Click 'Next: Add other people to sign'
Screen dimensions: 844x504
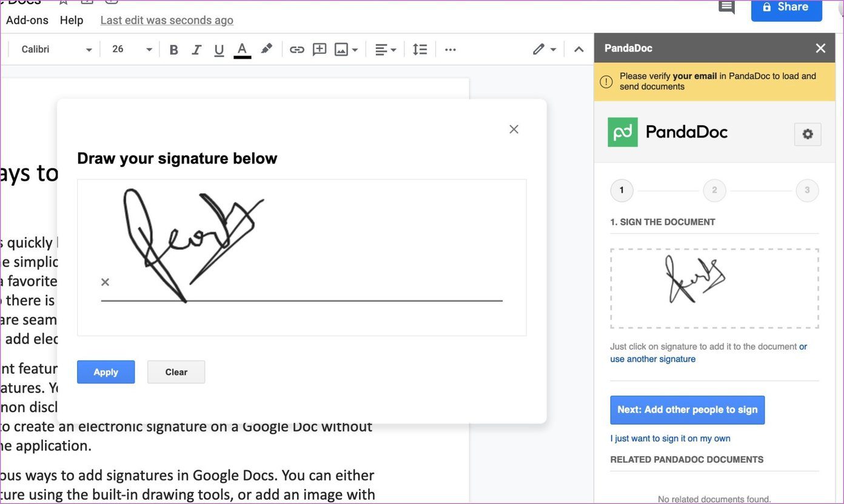pyautogui.click(x=688, y=410)
